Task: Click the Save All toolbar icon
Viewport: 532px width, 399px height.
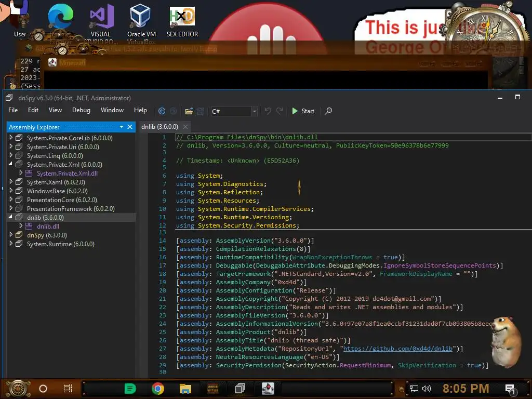Action: [200, 111]
